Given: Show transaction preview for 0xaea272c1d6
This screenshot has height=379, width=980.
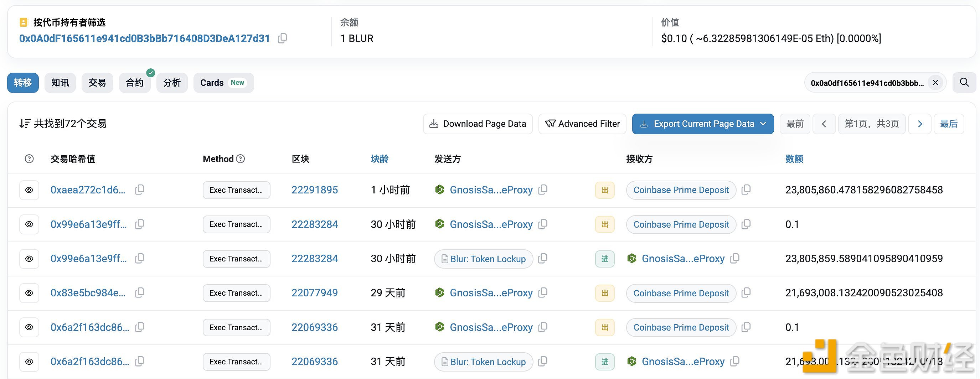Looking at the screenshot, I should [29, 190].
